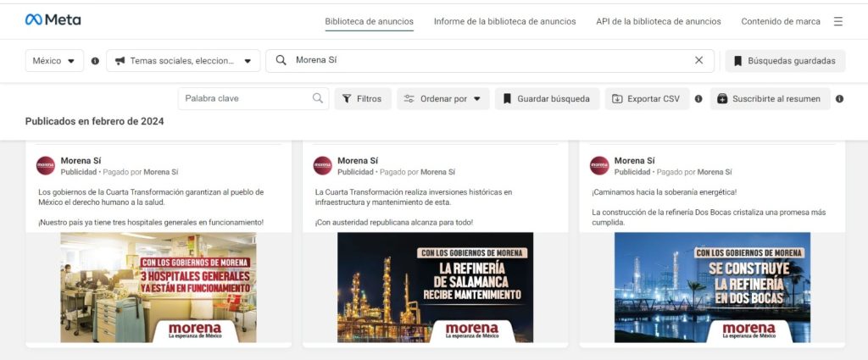Screen dimensions: 868x360
Task: Click Pagado por Morena Sí on Salamanca ad
Action: pos(417,172)
